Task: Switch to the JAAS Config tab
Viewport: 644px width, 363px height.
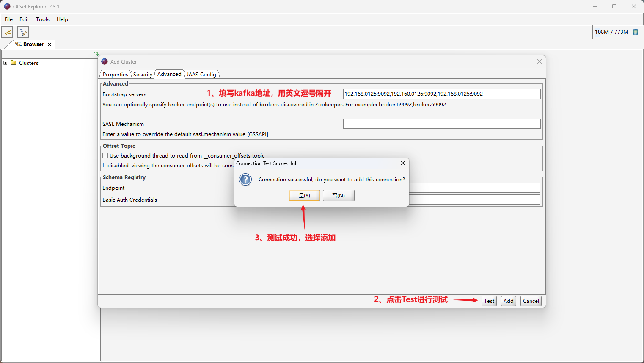Action: pos(201,74)
